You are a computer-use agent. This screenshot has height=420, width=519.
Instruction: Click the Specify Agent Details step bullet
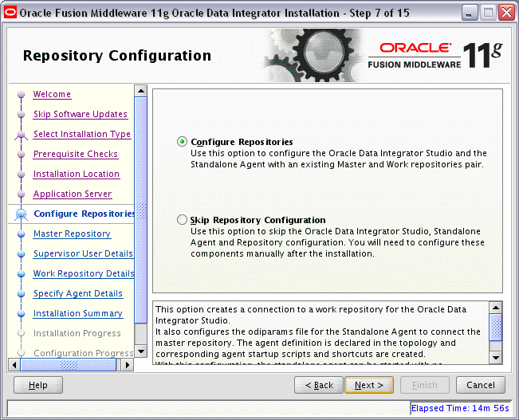coord(22,293)
